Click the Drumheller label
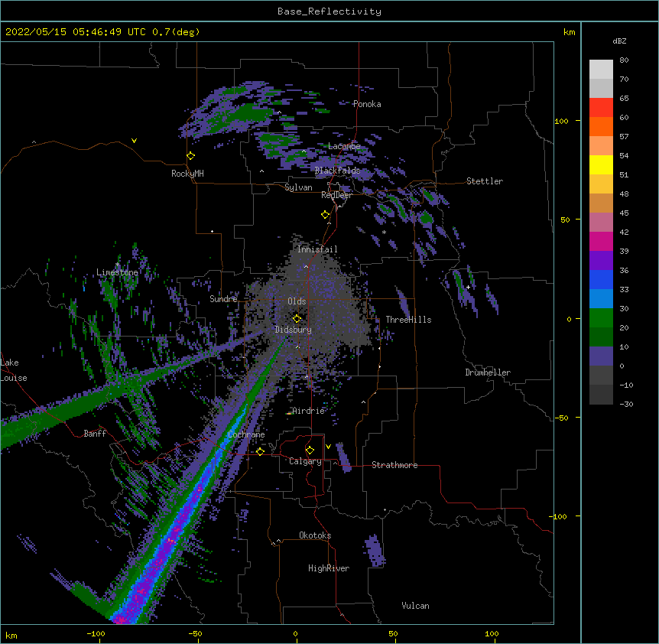Image resolution: width=659 pixels, height=644 pixels. coord(488,372)
